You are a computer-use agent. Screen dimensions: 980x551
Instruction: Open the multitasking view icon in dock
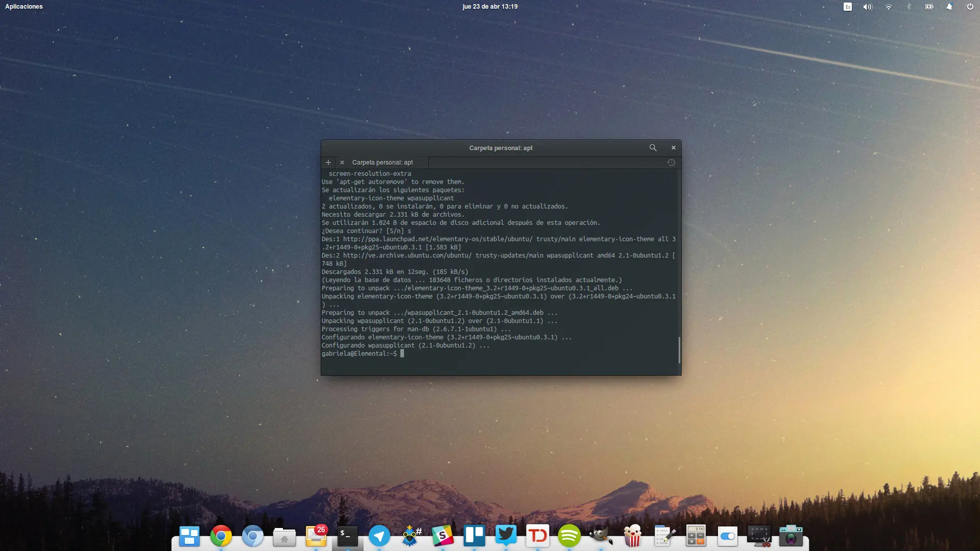pos(189,536)
